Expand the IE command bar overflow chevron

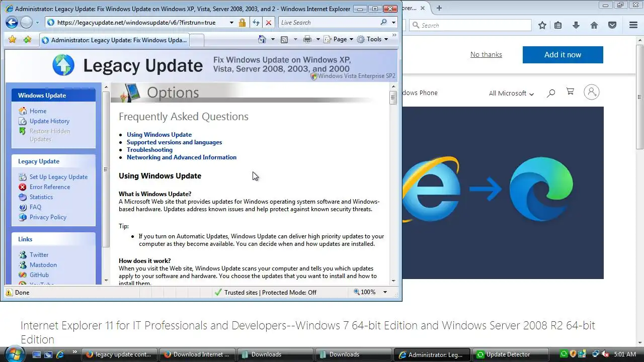coord(394,36)
